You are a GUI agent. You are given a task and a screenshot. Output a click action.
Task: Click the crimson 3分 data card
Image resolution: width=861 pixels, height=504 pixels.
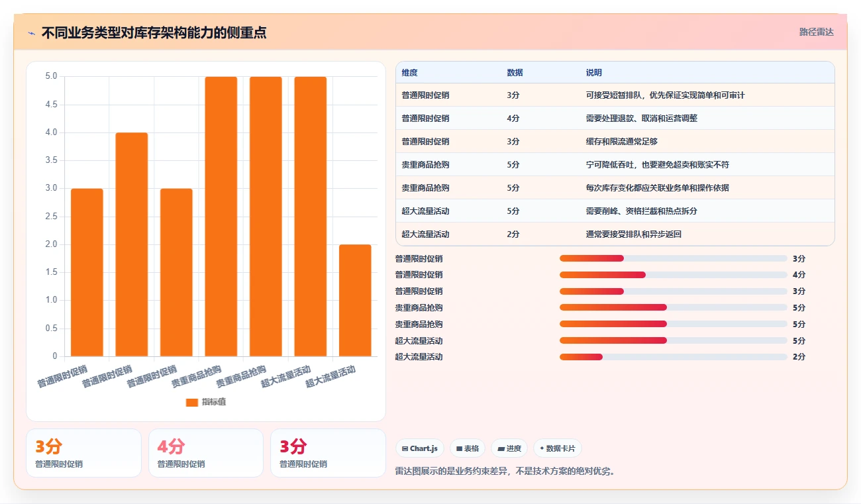(328, 453)
